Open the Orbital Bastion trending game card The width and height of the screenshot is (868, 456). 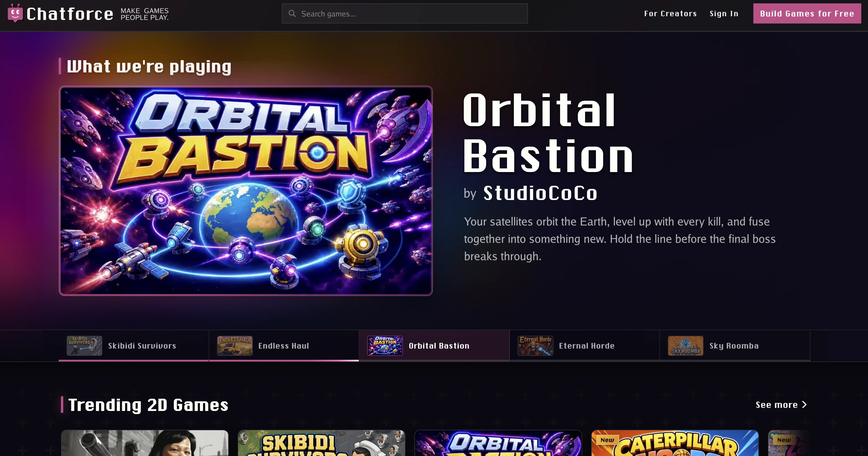(x=498, y=443)
